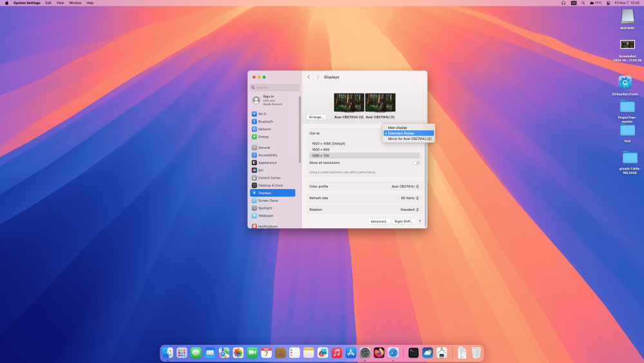Select ProperTree-master folder on desktop

(x=627, y=111)
